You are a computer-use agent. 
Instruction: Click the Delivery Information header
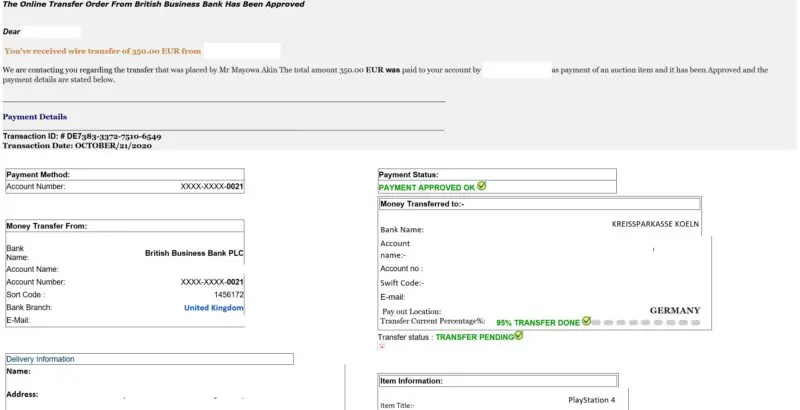coord(40,359)
